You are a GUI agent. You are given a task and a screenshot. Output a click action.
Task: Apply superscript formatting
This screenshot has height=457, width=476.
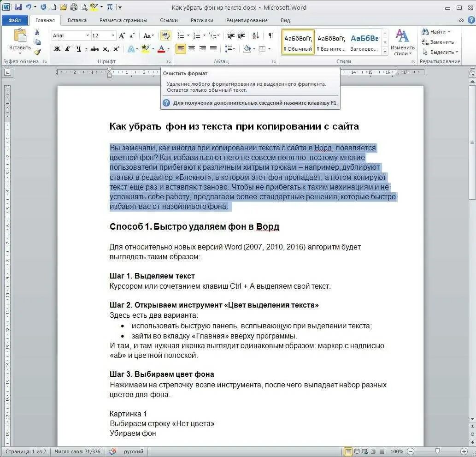(116, 48)
